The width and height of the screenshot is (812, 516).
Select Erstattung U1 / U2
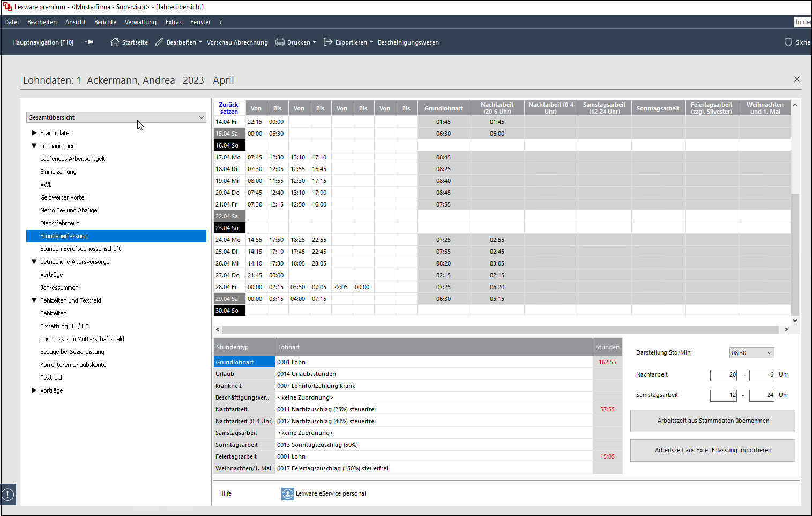(x=64, y=326)
